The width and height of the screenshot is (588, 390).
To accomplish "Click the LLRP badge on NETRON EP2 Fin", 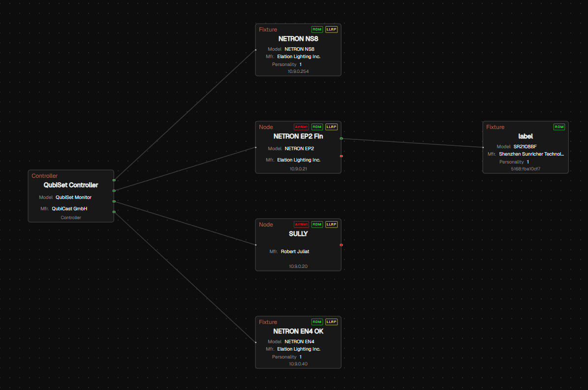I will (x=331, y=127).
